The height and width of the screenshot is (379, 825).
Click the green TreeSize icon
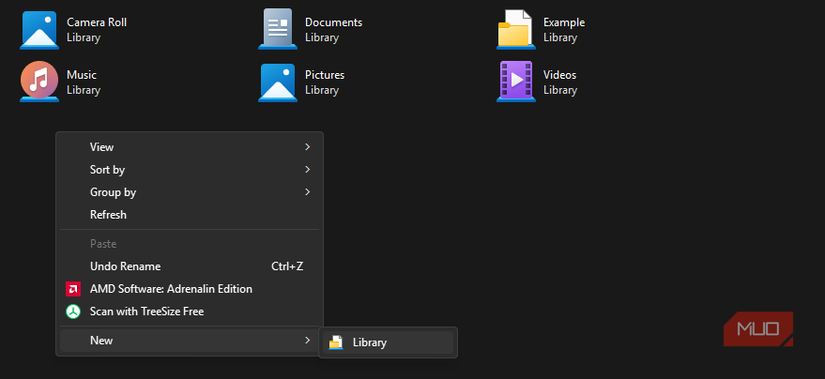pyautogui.click(x=73, y=312)
